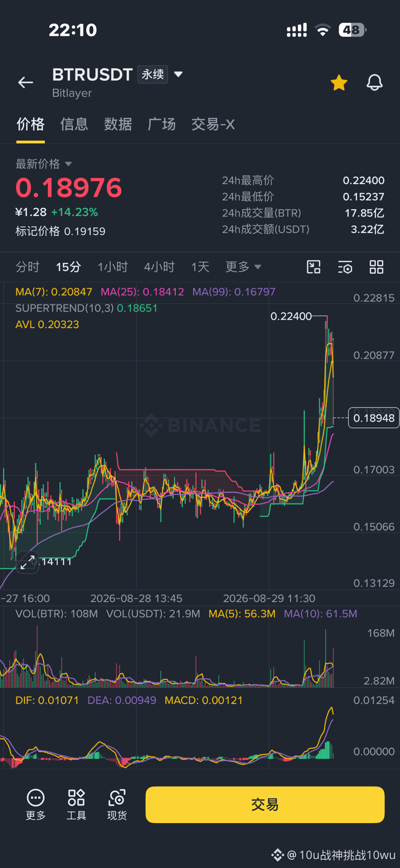
Task: Select the 4小时 chart interval
Action: [159, 267]
